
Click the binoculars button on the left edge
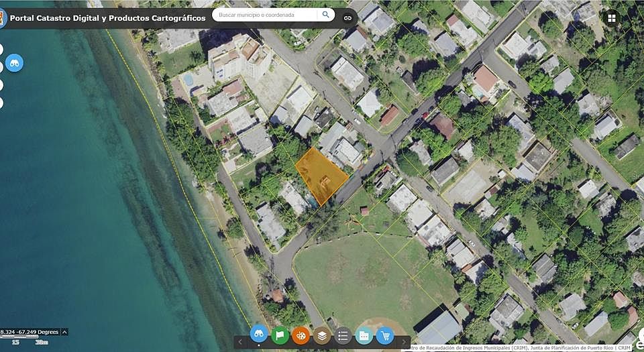coord(15,64)
